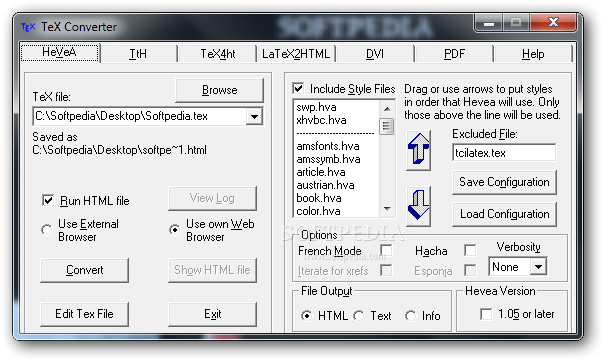Toggle the Run HTML file checkbox
The width and height of the screenshot is (604, 361).
click(x=48, y=200)
